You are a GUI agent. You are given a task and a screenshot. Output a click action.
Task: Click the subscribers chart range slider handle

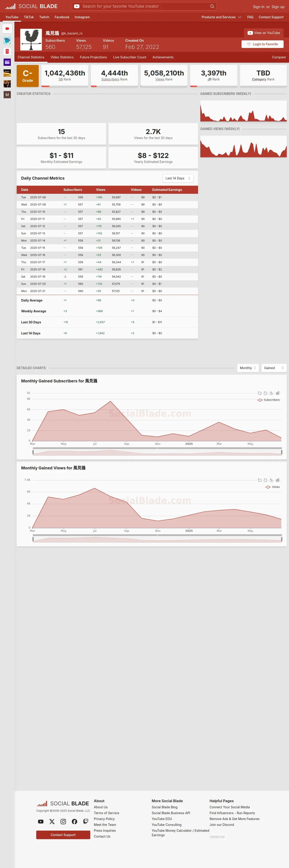(x=157, y=448)
